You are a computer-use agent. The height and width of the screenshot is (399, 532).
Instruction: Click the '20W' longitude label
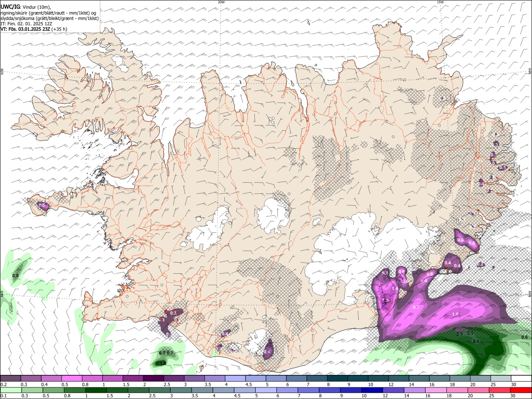click(x=221, y=2)
